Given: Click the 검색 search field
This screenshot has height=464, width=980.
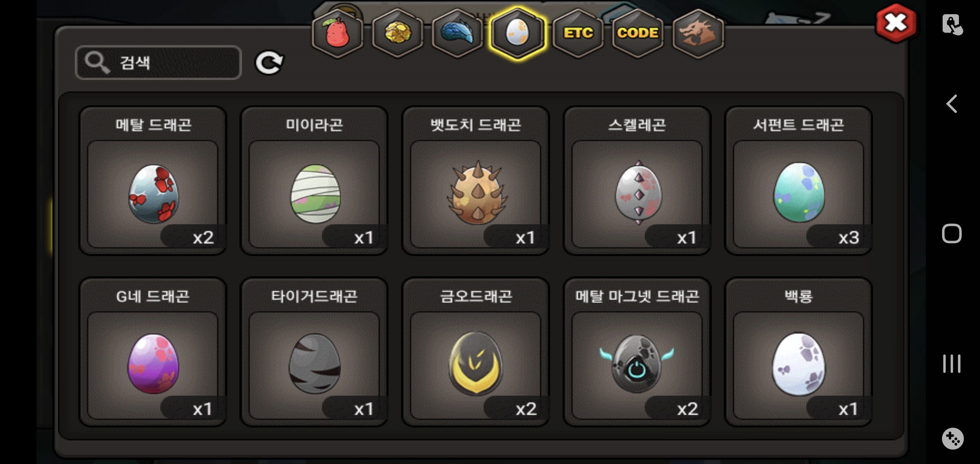Looking at the screenshot, I should (158, 63).
